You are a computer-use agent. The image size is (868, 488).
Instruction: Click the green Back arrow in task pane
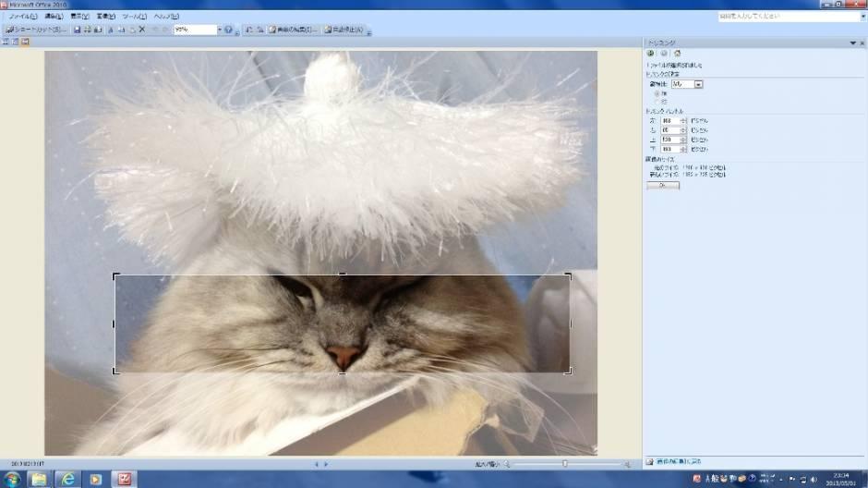[650, 54]
